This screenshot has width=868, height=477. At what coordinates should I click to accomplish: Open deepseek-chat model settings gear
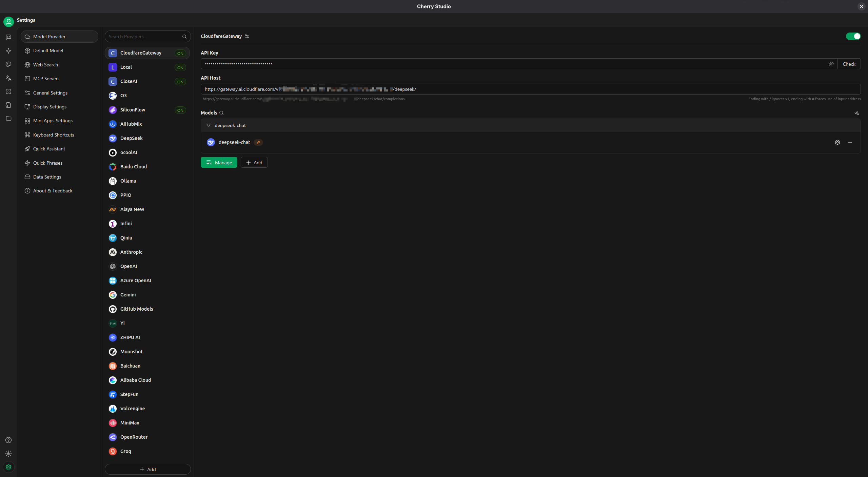coord(837,142)
